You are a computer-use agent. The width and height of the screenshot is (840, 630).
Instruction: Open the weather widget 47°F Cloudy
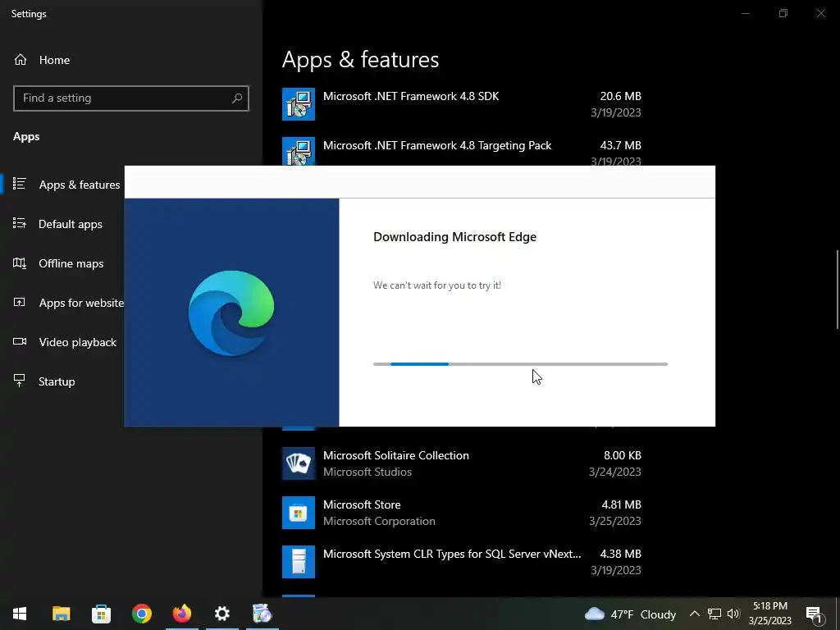631,614
